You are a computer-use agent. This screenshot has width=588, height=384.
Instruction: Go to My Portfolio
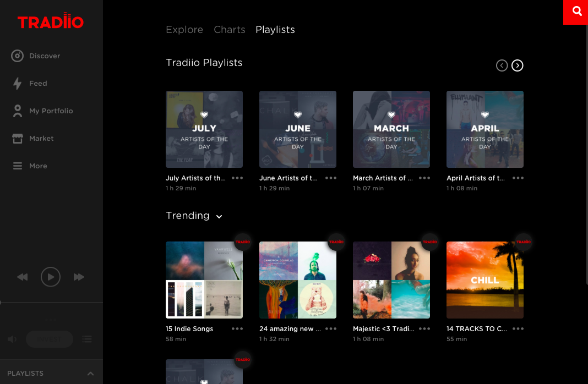point(51,111)
